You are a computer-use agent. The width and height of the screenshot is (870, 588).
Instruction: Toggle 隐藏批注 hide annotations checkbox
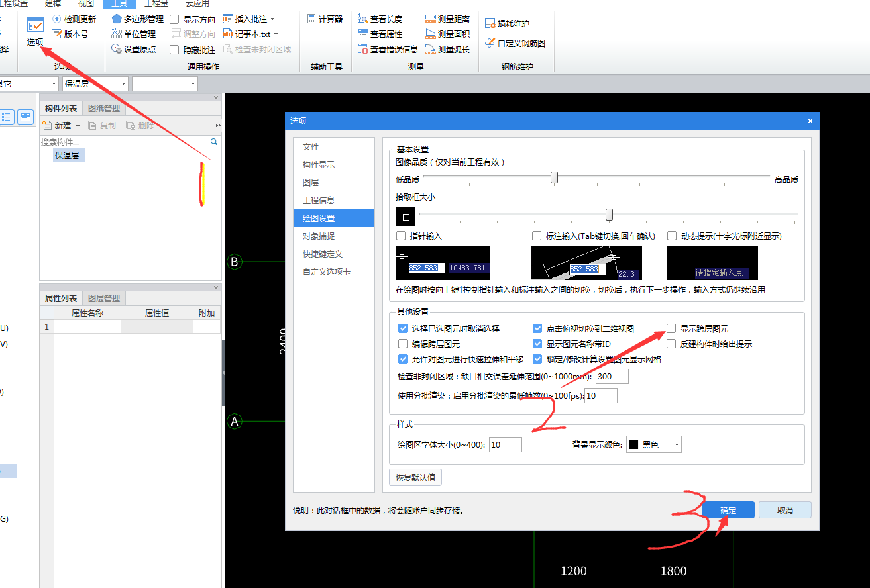click(x=174, y=50)
